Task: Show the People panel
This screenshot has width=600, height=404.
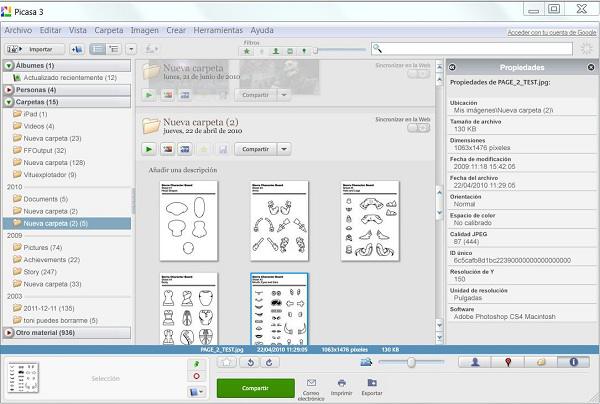Action: click(475, 362)
